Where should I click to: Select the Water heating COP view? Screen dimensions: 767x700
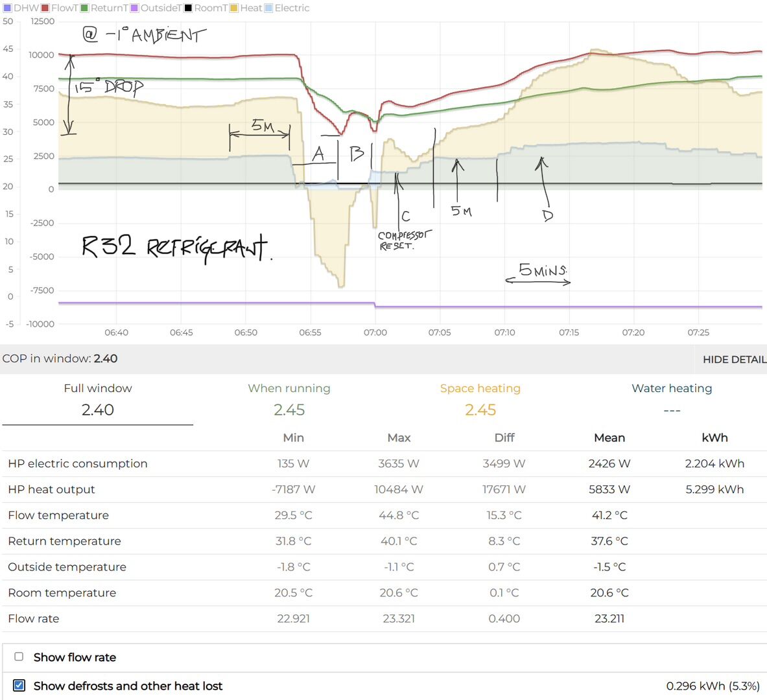coord(672,399)
